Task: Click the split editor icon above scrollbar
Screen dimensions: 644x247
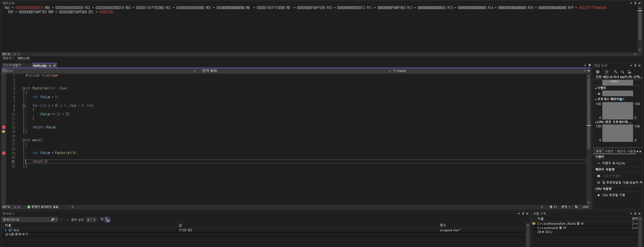Action: tap(589, 71)
